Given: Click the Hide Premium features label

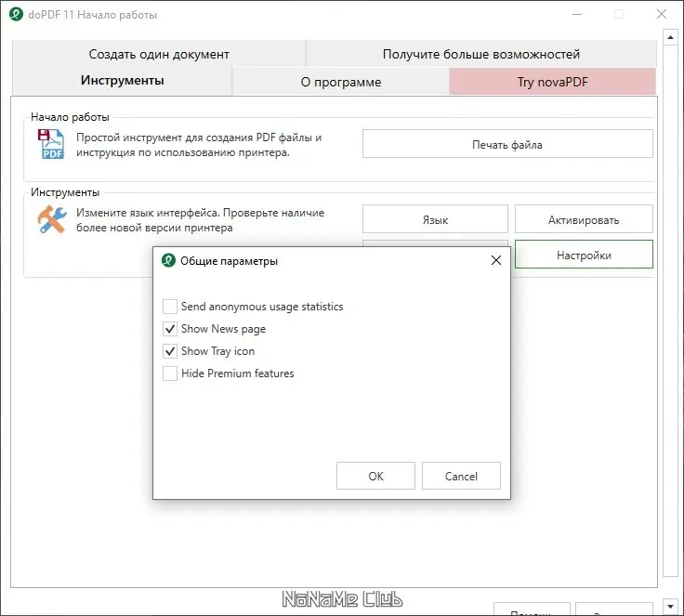Looking at the screenshot, I should click(238, 374).
